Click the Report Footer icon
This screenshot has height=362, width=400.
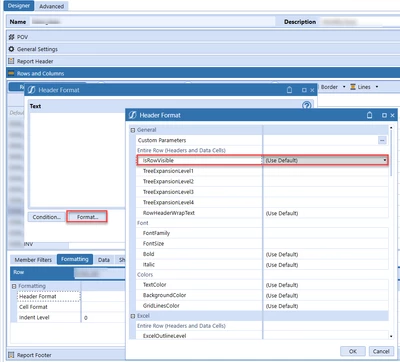pyautogui.click(x=11, y=355)
